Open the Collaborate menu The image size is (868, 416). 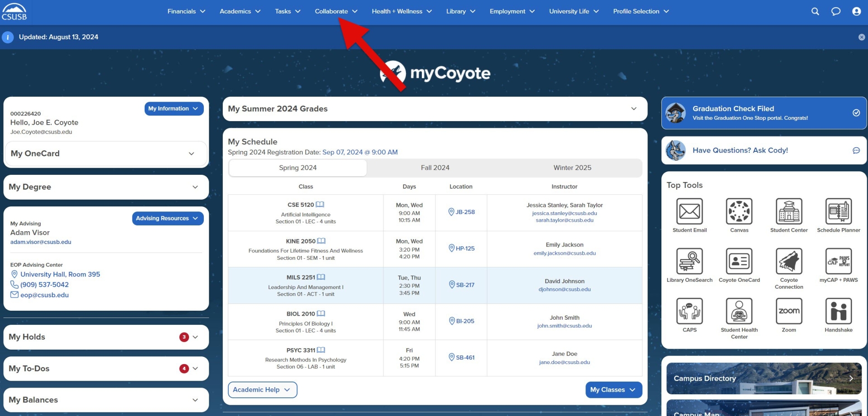pos(336,11)
